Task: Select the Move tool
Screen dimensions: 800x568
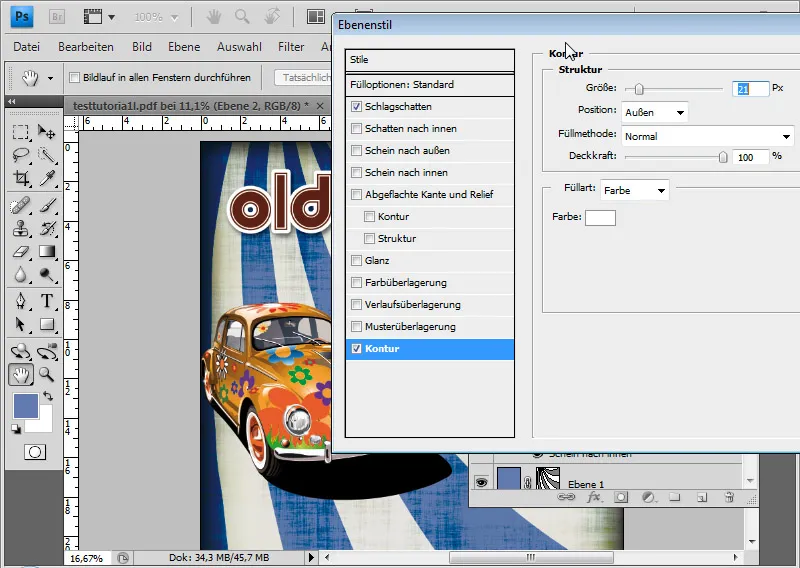Action: [x=47, y=132]
